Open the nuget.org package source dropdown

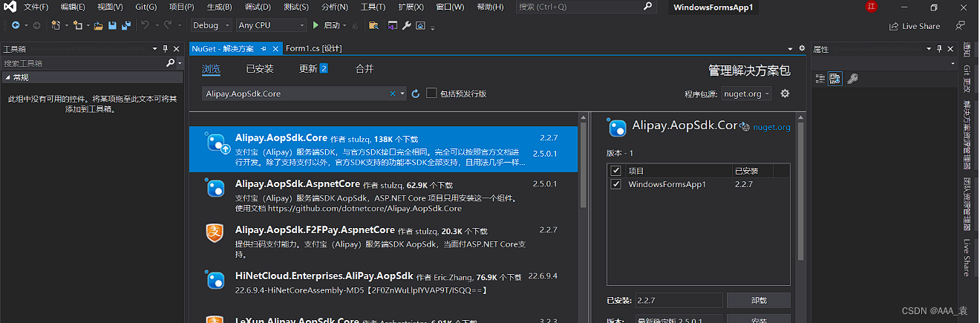(x=746, y=94)
